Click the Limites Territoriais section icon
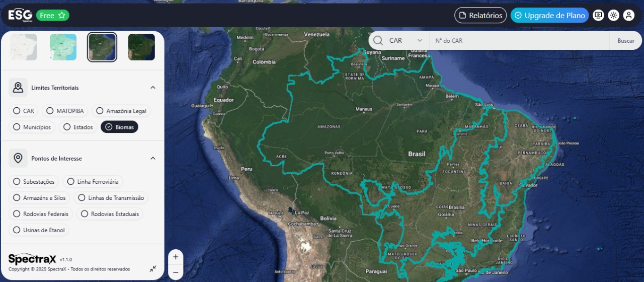This screenshot has width=644, height=282. click(18, 88)
